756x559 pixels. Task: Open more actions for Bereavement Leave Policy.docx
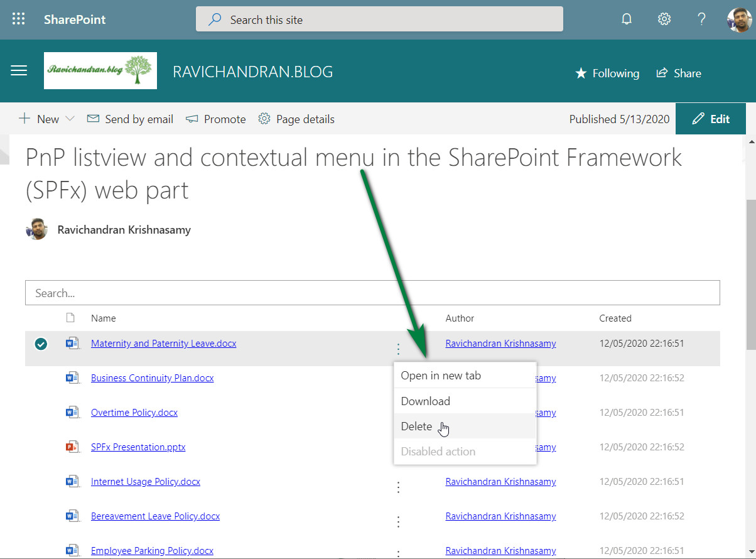tap(398, 521)
